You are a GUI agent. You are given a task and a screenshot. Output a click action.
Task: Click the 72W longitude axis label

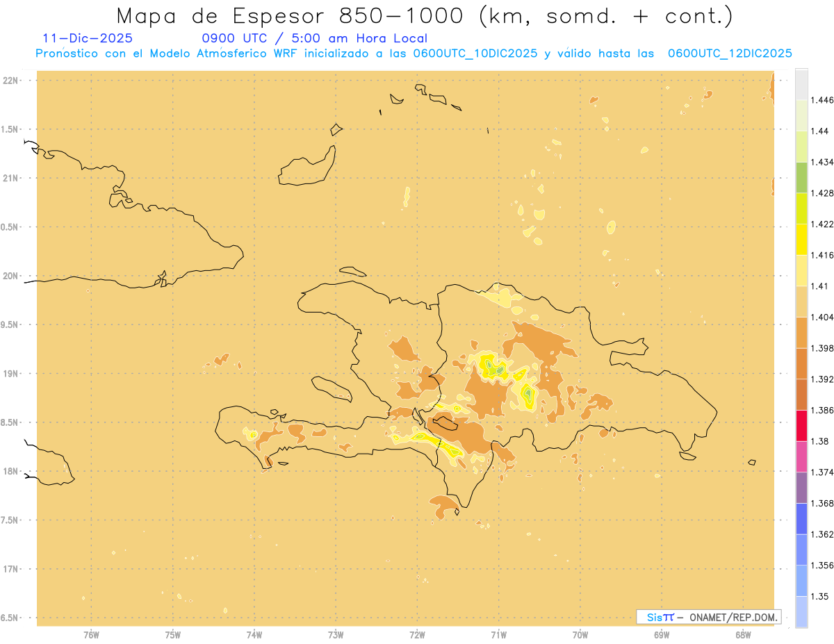[x=417, y=634]
